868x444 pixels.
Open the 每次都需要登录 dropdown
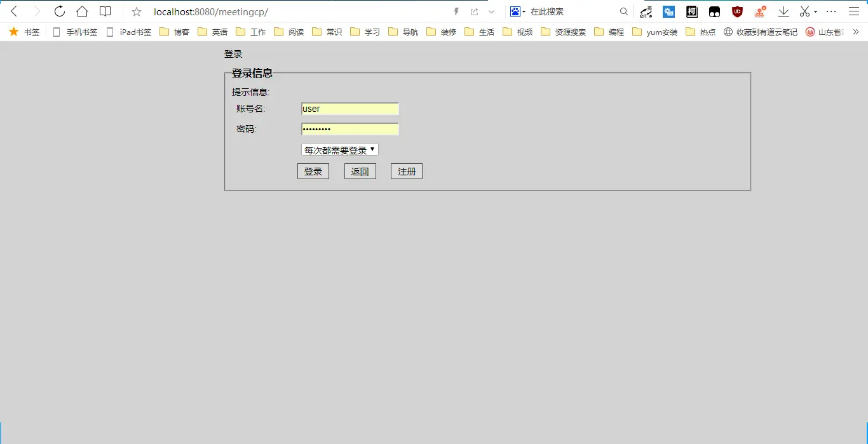pyautogui.click(x=339, y=149)
